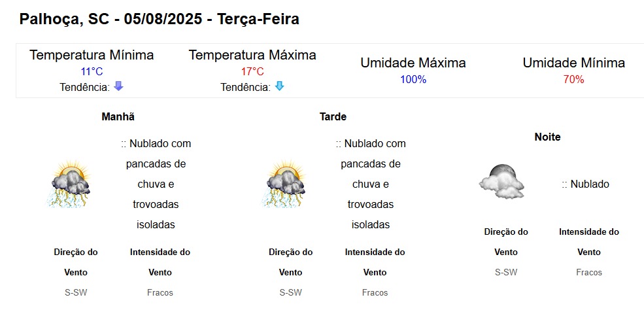
Task: Click the Temperatura Mínima label
Action: pyautogui.click(x=92, y=55)
